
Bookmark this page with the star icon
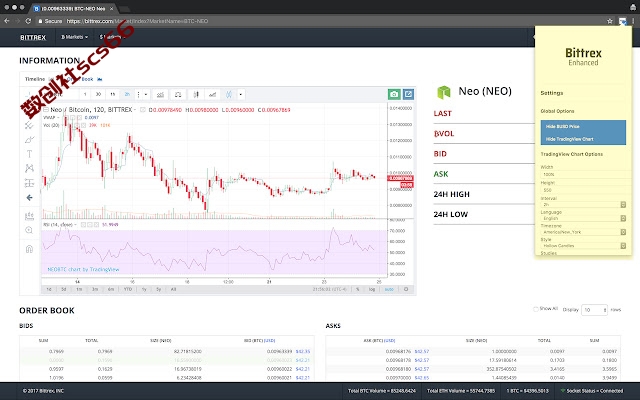pos(610,21)
